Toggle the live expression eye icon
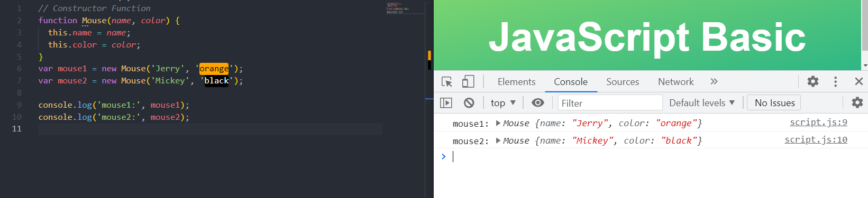The width and height of the screenshot is (868, 198). [x=538, y=102]
